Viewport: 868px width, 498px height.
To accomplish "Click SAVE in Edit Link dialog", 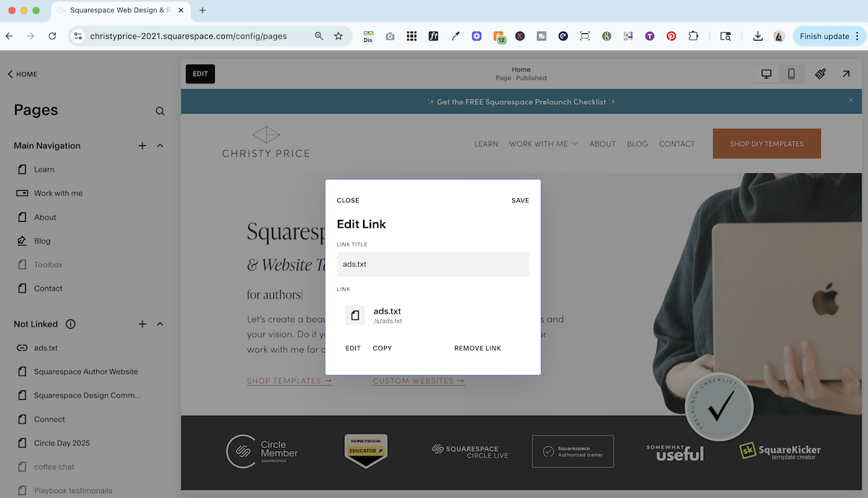I will [520, 200].
